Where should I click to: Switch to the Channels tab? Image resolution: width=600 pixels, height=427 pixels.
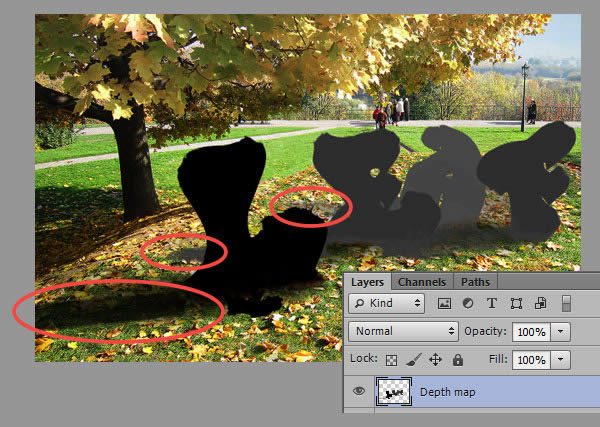[x=422, y=282]
